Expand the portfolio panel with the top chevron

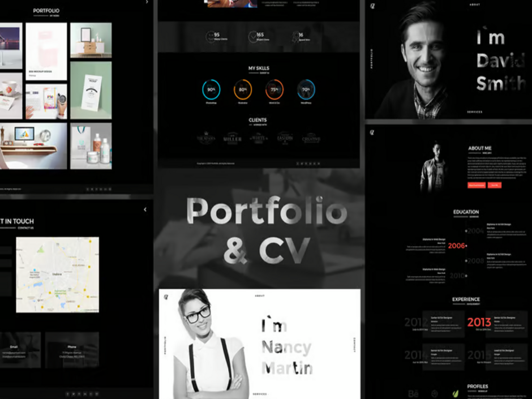147,2
